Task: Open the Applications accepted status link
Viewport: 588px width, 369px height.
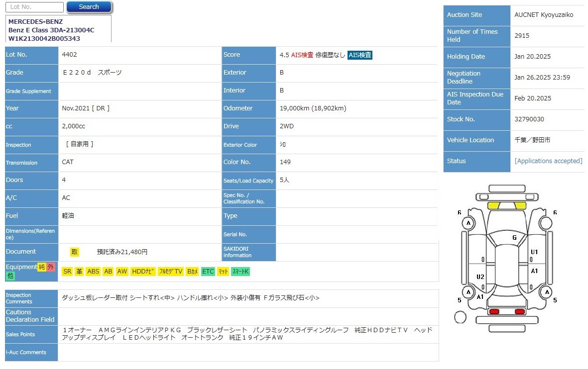Action: [x=548, y=161]
